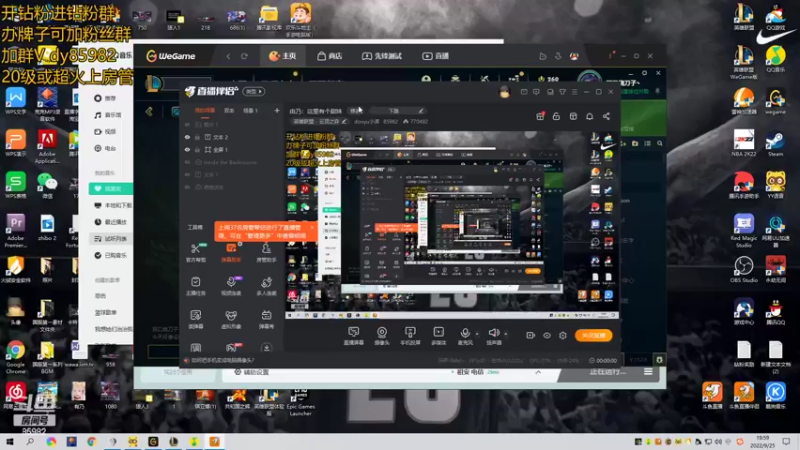
Task: Edit the 英雄联盟 category tag
Action: tap(320, 121)
